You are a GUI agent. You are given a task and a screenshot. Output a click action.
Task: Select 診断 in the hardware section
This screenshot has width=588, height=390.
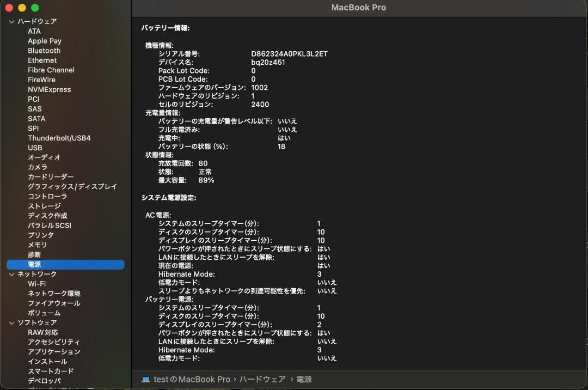pos(34,254)
